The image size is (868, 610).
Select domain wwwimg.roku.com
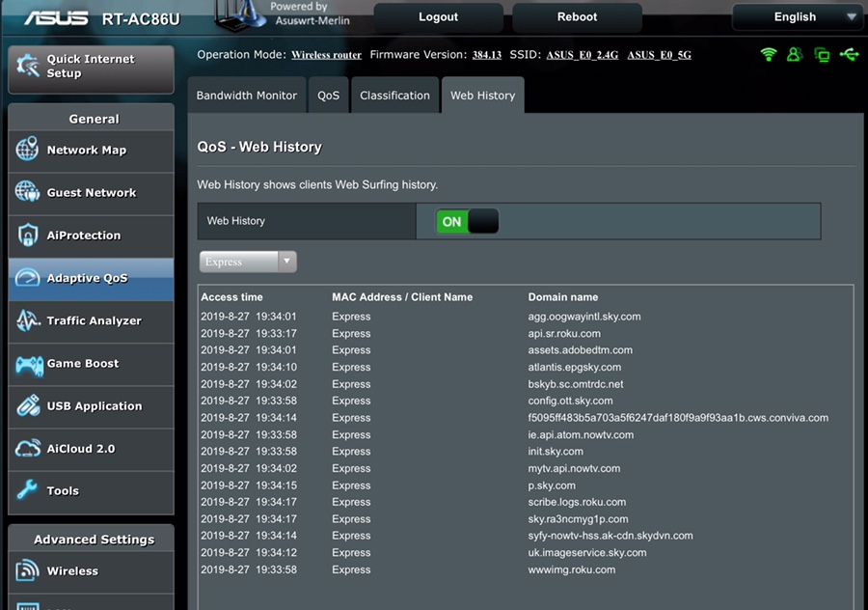(571, 569)
